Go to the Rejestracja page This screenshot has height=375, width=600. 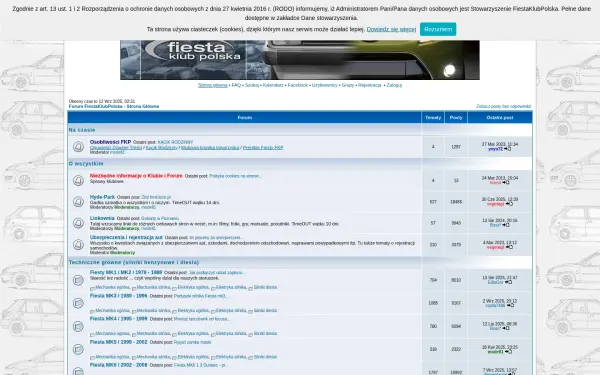tap(370, 85)
